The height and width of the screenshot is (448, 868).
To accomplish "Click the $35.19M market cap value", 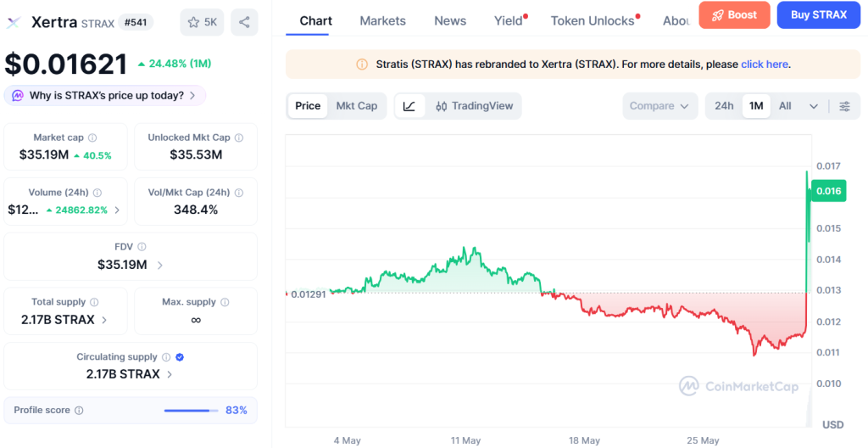I will (44, 155).
